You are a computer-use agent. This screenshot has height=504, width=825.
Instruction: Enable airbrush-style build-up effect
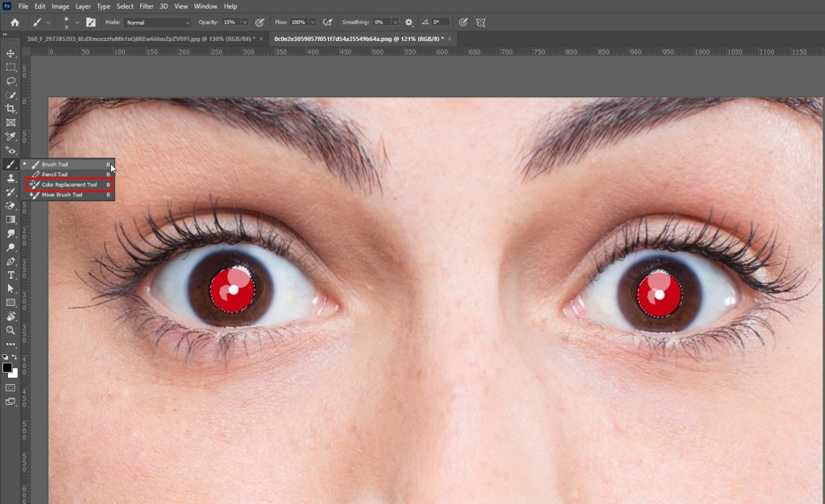(x=327, y=23)
